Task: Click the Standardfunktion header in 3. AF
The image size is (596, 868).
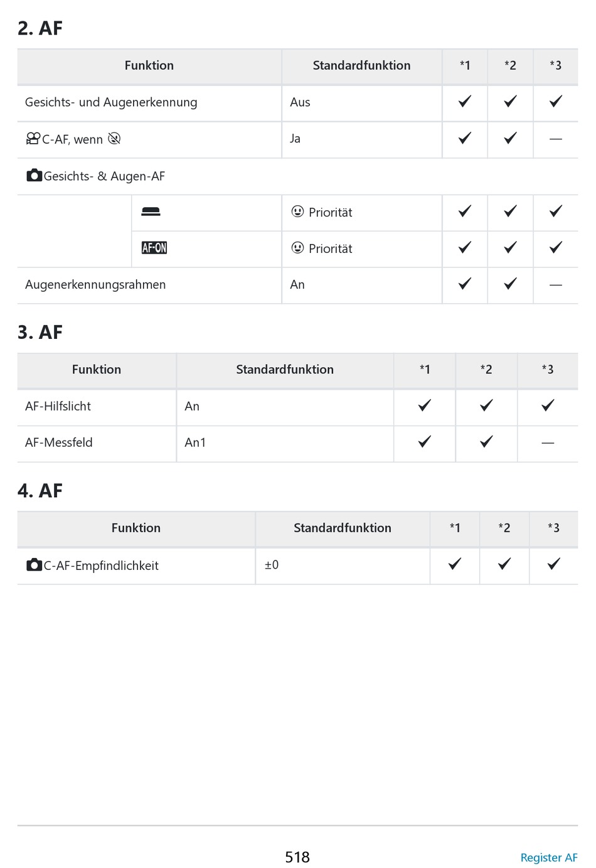Action: 285,370
